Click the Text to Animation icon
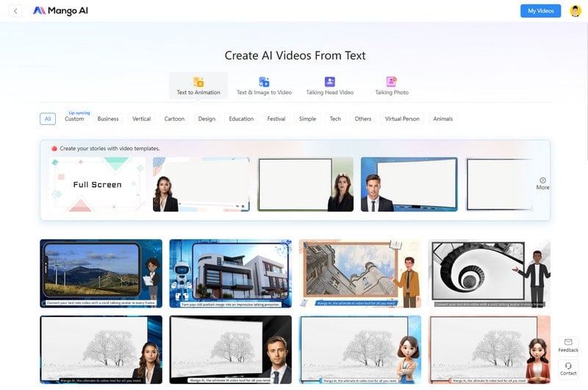The width and height of the screenshot is (588, 390). (x=198, y=82)
